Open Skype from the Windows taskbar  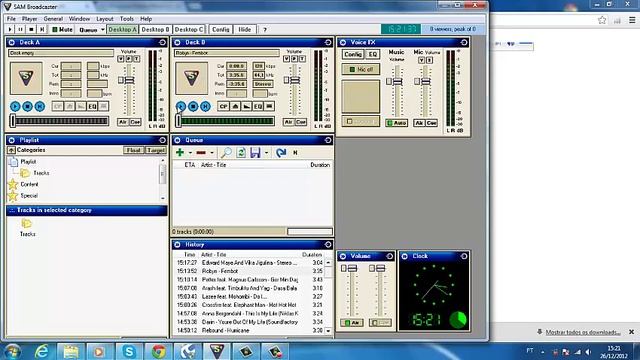point(129,351)
